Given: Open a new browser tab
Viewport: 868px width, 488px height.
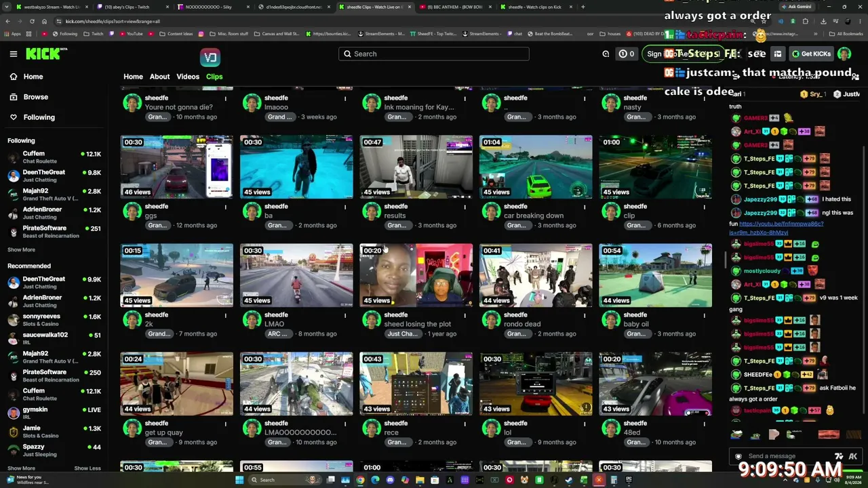Looking at the screenshot, I should 583,7.
